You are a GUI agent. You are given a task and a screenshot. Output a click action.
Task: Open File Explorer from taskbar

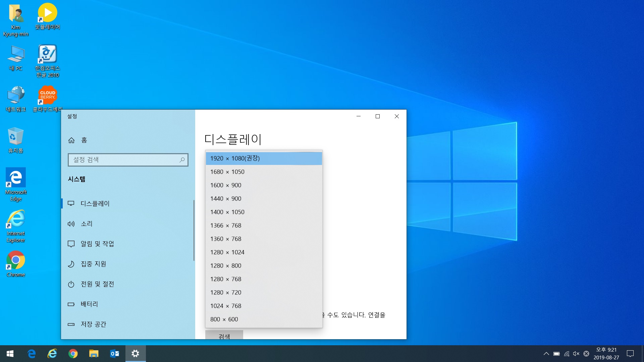click(x=94, y=354)
